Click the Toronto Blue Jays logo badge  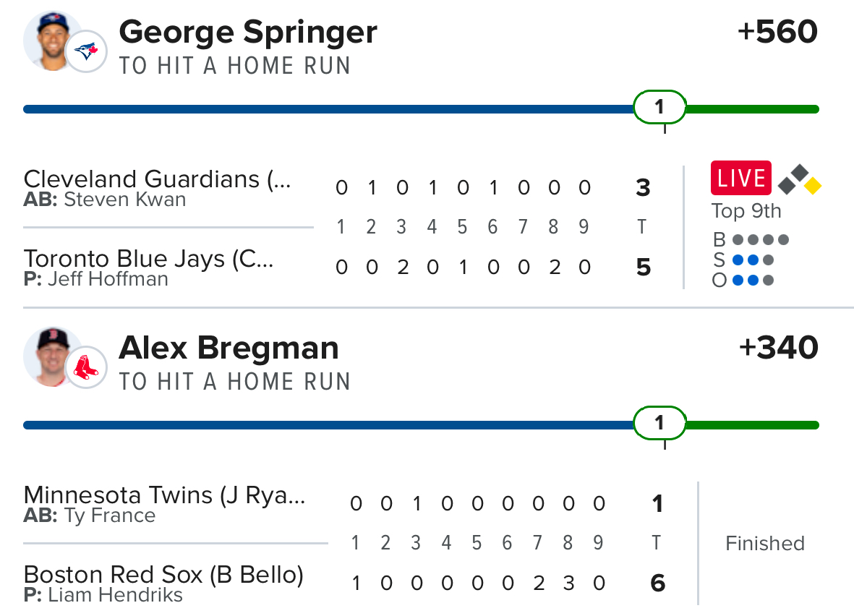87,52
